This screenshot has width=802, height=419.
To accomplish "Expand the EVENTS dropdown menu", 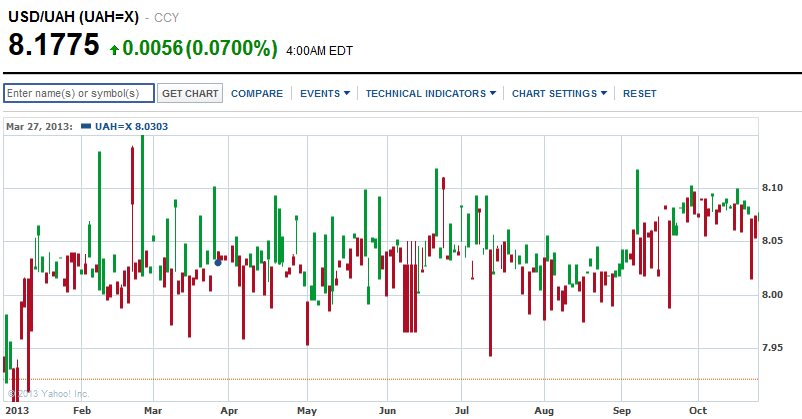I will (325, 94).
